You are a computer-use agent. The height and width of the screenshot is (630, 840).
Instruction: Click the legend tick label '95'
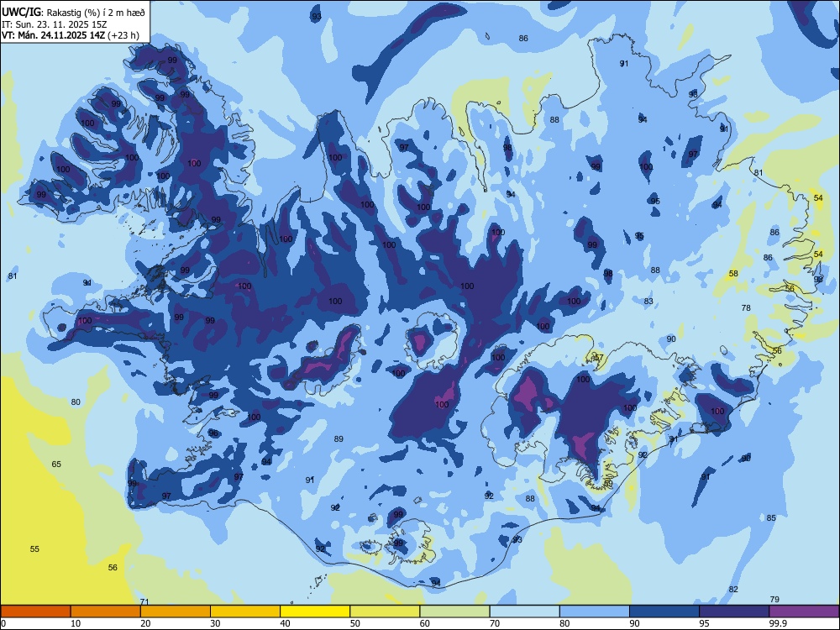pos(704,623)
